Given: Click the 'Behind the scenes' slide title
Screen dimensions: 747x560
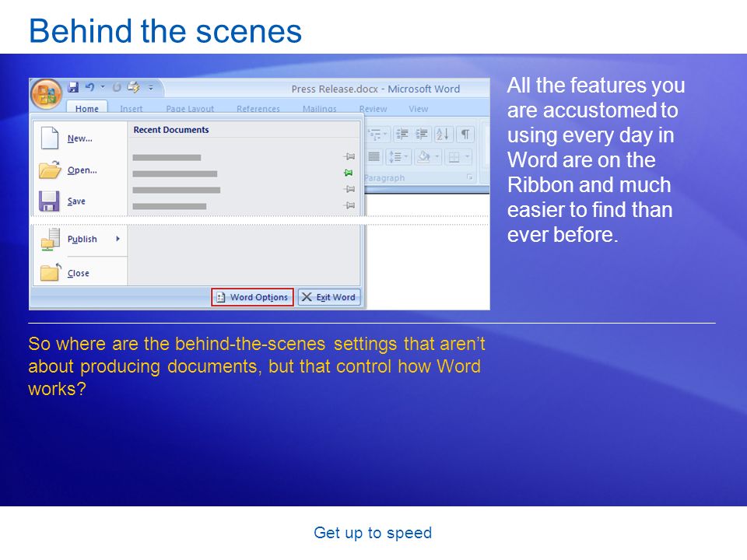Looking at the screenshot, I should point(165,31).
